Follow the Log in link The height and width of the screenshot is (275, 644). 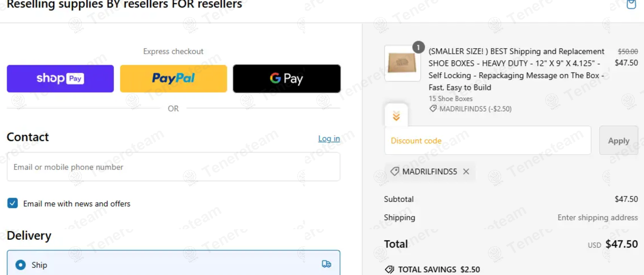click(329, 138)
